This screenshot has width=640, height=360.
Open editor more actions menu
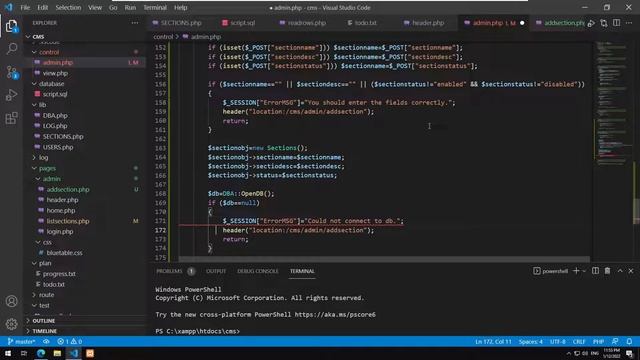[629, 23]
